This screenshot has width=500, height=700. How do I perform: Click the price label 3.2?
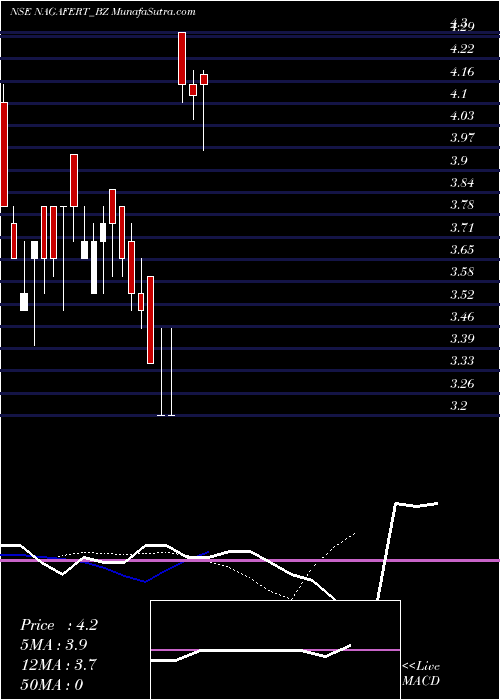(459, 406)
